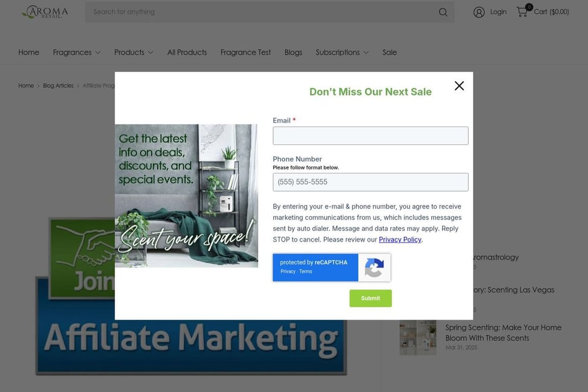The image size is (588, 392).
Task: Expand the Fragrances dropdown menu
Action: [x=77, y=52]
